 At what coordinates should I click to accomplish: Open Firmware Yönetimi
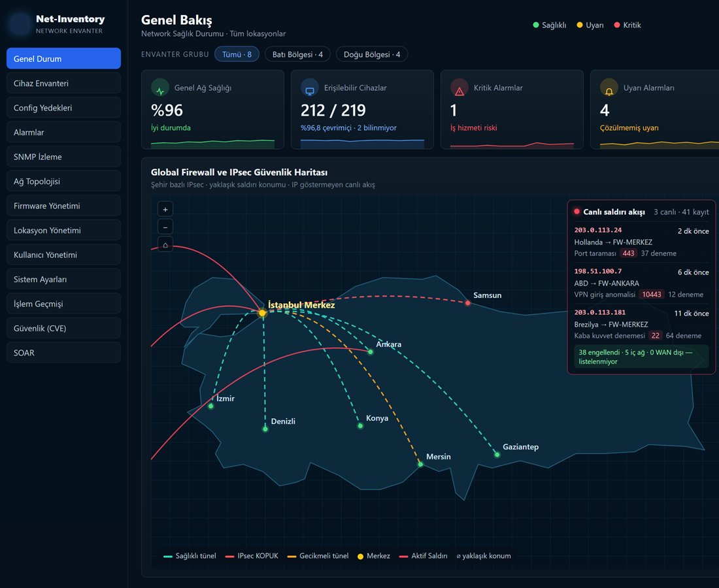pyautogui.click(x=64, y=206)
